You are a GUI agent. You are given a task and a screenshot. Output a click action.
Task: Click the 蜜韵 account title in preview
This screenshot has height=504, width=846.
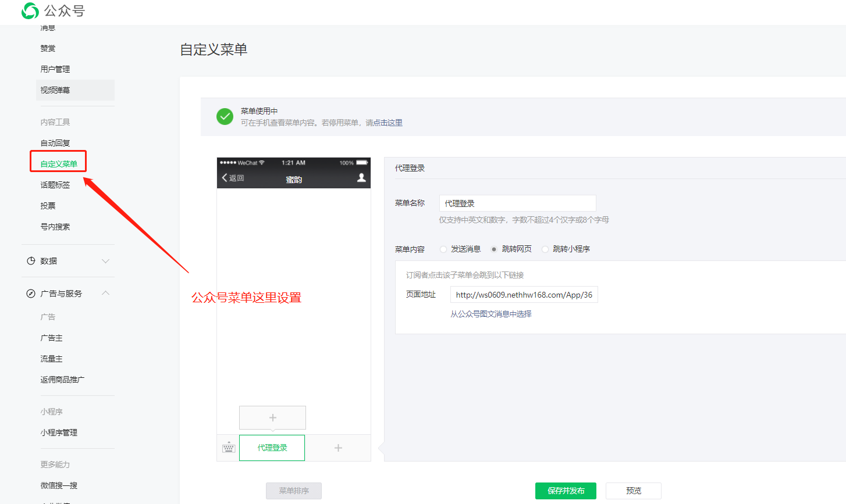coord(294,180)
